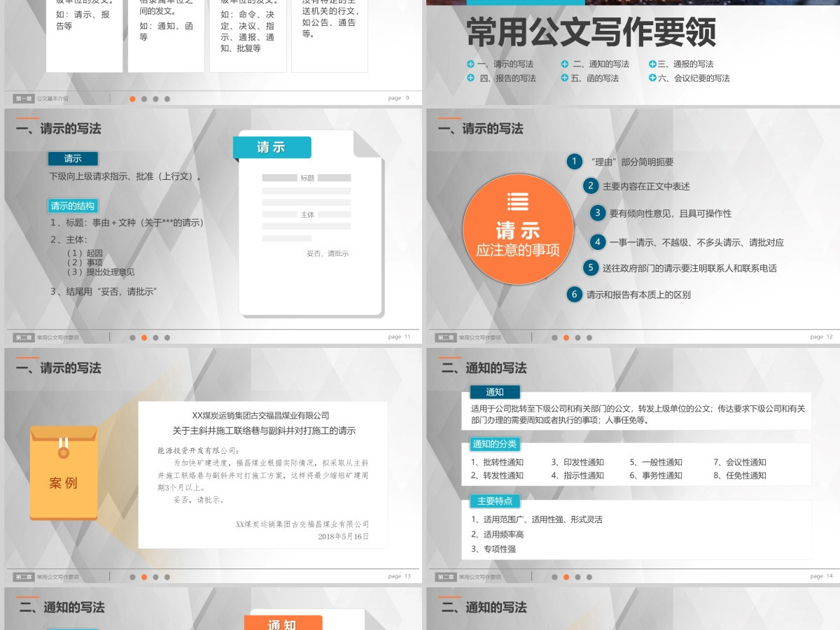Screen dimensions: 840x630
Task: Click the white list icon in orange circle
Action: tap(518, 202)
